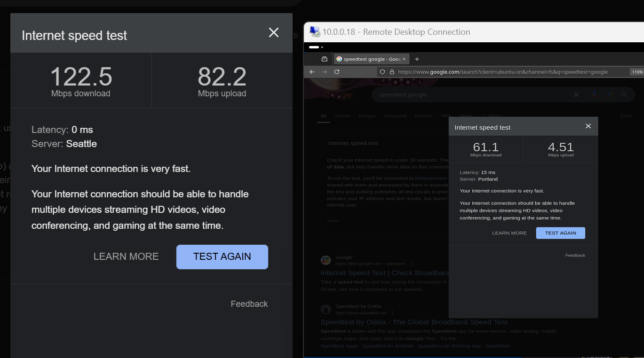Click TEST AGAIN in the remote desktop dialog
Screen dimensions: 644x358
[x=560, y=233]
